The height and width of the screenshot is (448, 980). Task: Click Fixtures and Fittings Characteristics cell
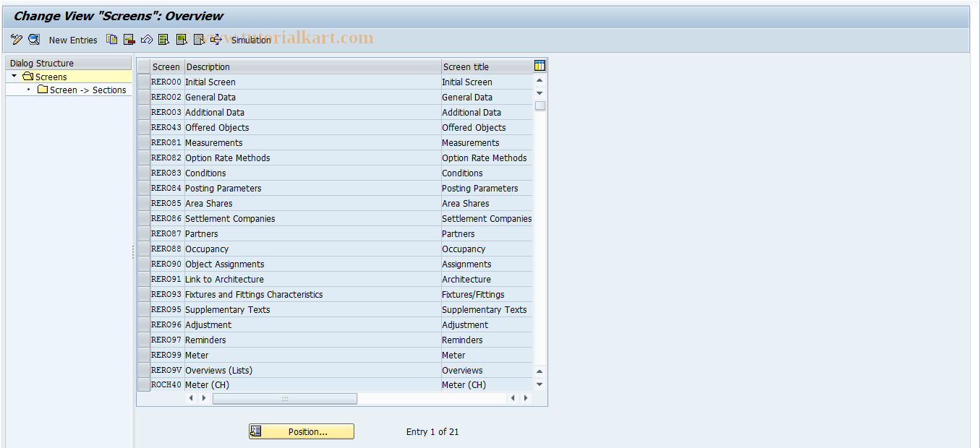click(312, 294)
